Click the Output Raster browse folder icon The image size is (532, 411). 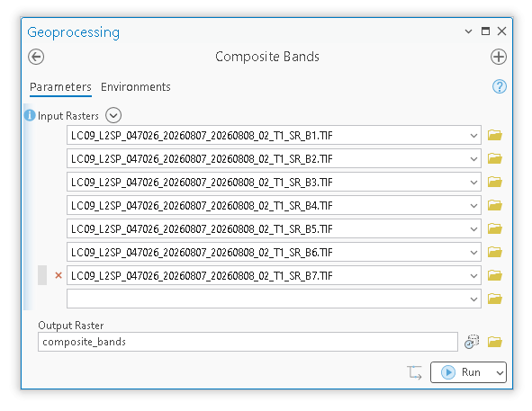click(495, 342)
